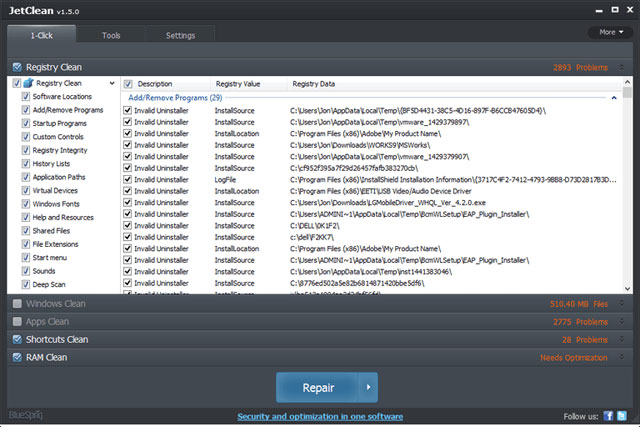The image size is (640, 427).
Task: Open the JetClean Facebook page icon
Action: point(609,415)
